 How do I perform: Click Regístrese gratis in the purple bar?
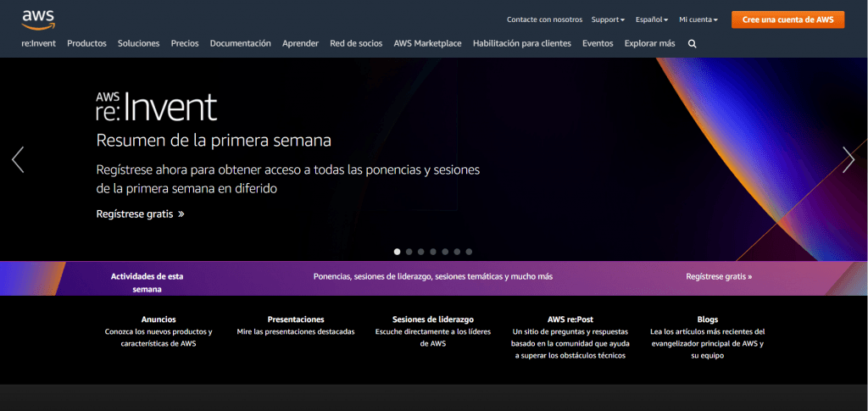click(719, 276)
